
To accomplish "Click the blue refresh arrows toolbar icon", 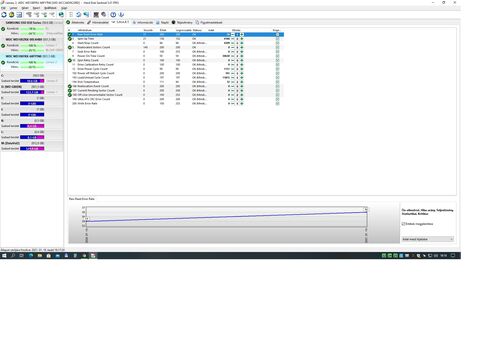I will point(4,15).
